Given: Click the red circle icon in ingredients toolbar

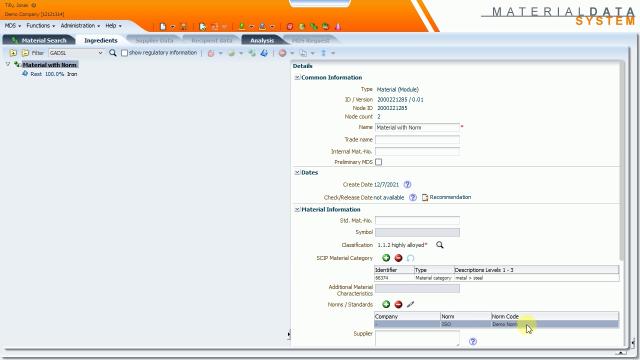Looking at the screenshot, I should click(x=282, y=53).
